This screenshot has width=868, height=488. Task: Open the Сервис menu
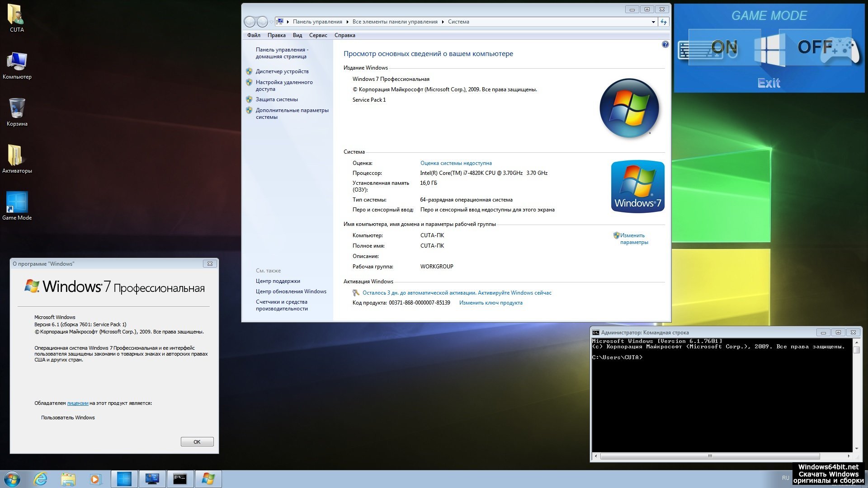pyautogui.click(x=318, y=35)
